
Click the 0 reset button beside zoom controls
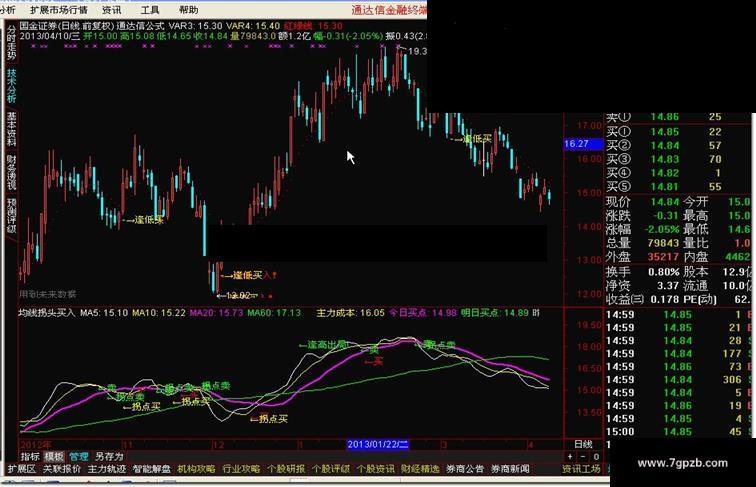click(596, 456)
